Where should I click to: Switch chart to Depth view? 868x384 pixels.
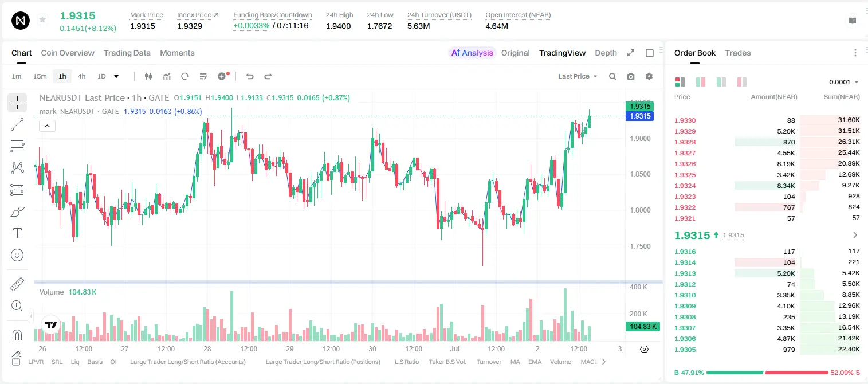pos(606,53)
